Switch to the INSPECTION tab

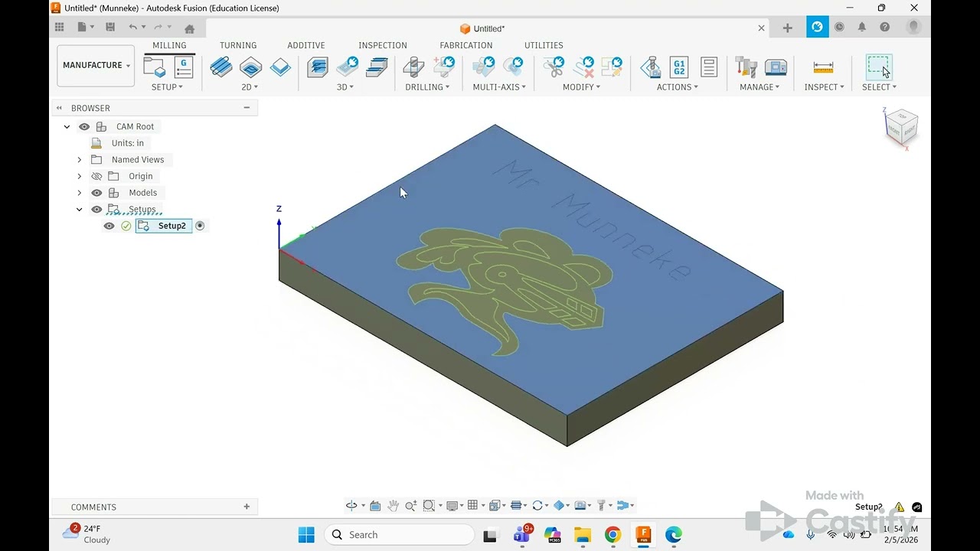(x=383, y=45)
